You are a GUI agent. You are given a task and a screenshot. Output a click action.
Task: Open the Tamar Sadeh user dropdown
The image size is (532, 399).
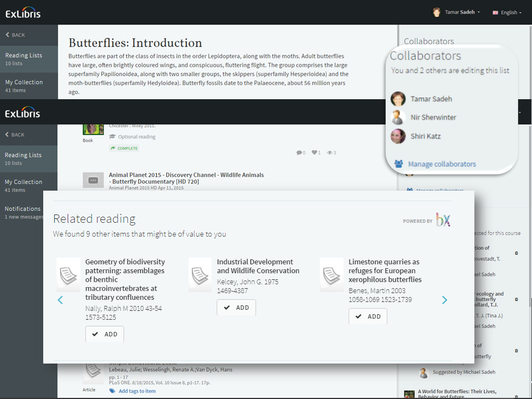(x=456, y=12)
